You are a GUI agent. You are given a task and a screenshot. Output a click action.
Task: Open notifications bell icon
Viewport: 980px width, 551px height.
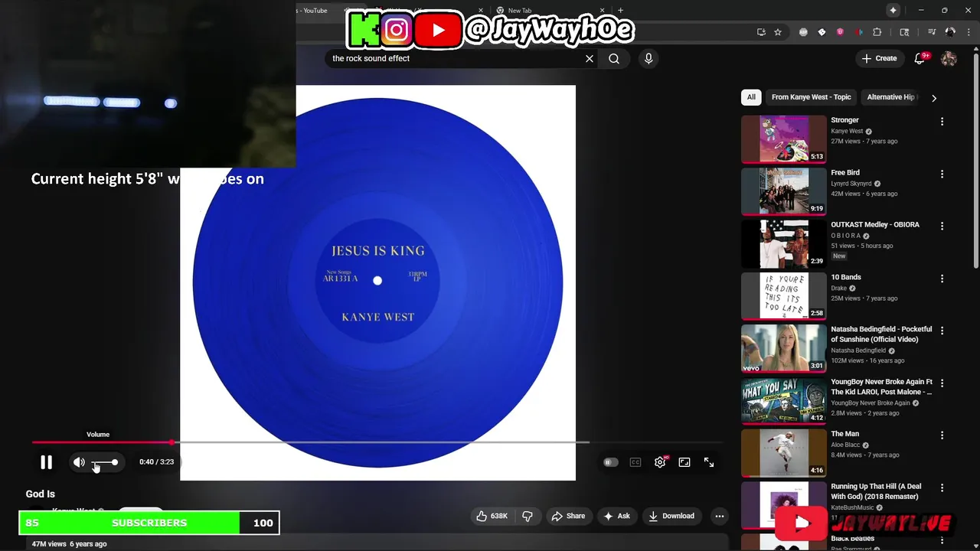point(921,58)
